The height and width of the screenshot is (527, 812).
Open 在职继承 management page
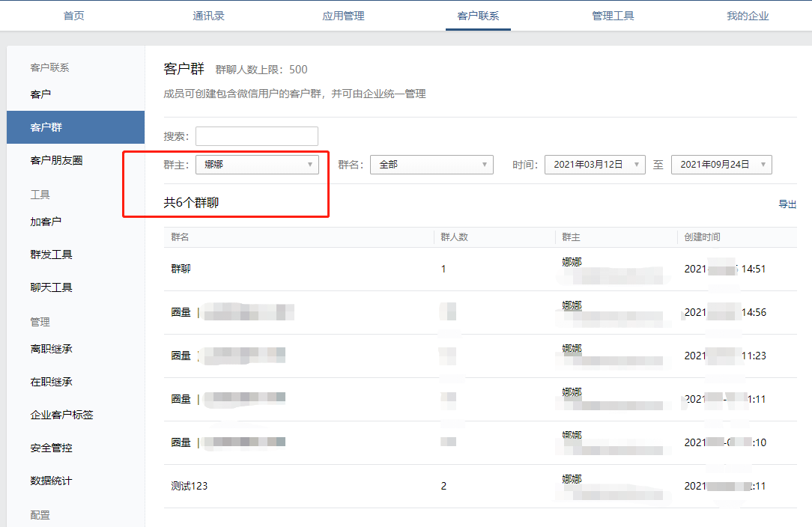[51, 382]
